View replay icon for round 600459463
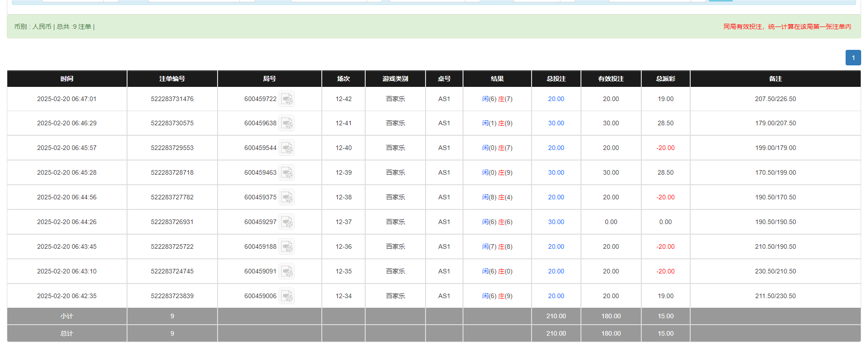This screenshot has width=868, height=353. pyautogui.click(x=287, y=173)
